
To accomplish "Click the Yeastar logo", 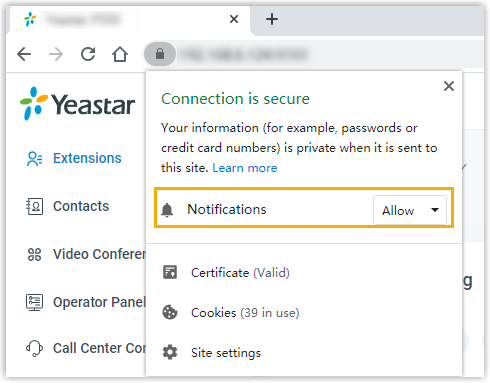I will pos(77,104).
